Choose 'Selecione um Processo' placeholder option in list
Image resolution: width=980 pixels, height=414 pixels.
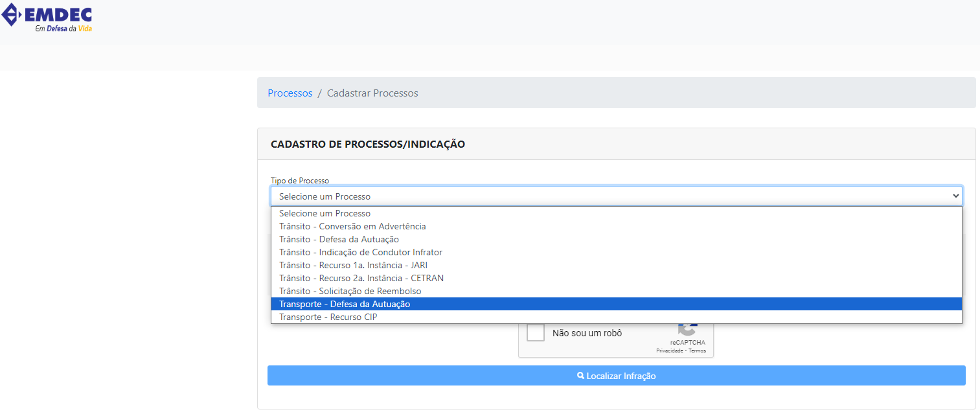click(325, 213)
